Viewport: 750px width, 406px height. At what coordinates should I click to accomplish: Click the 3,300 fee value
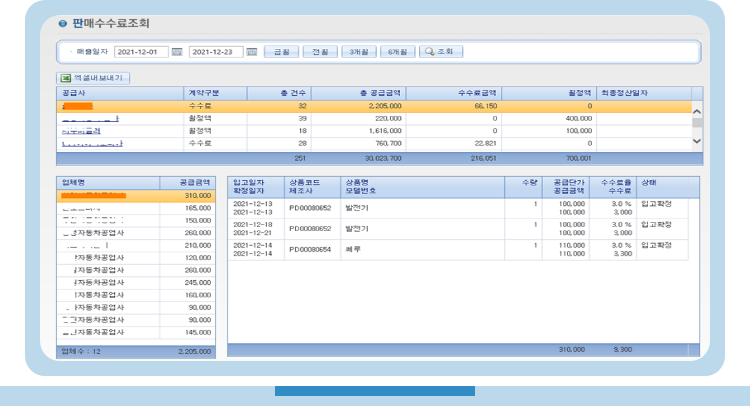[x=623, y=254]
